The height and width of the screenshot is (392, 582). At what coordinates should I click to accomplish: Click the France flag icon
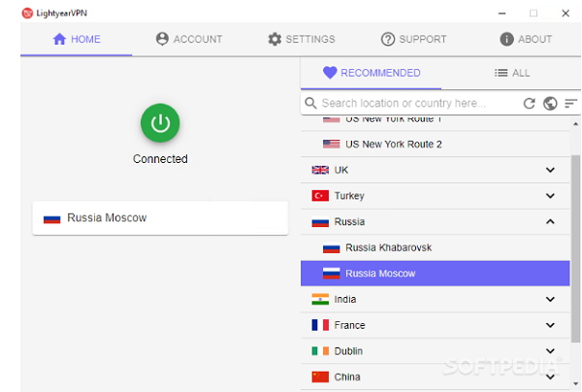point(320,325)
